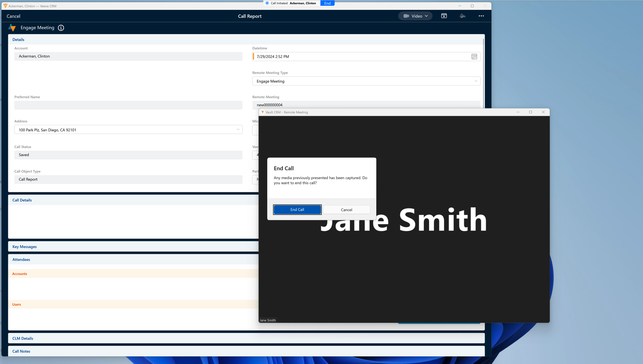Click Cancel in the End Call dialog
The width and height of the screenshot is (643, 364).
pyautogui.click(x=346, y=210)
